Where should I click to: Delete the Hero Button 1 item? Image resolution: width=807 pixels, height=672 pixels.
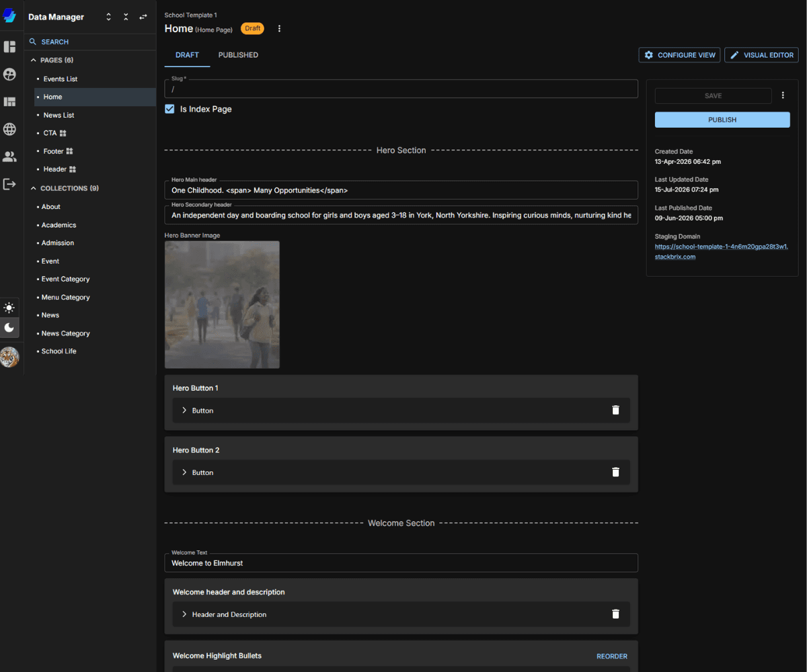615,410
